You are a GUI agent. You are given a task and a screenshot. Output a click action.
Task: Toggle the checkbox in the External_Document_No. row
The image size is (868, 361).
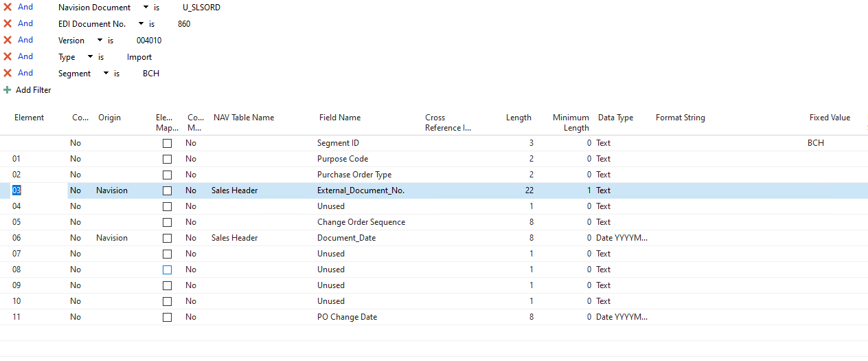point(167,190)
